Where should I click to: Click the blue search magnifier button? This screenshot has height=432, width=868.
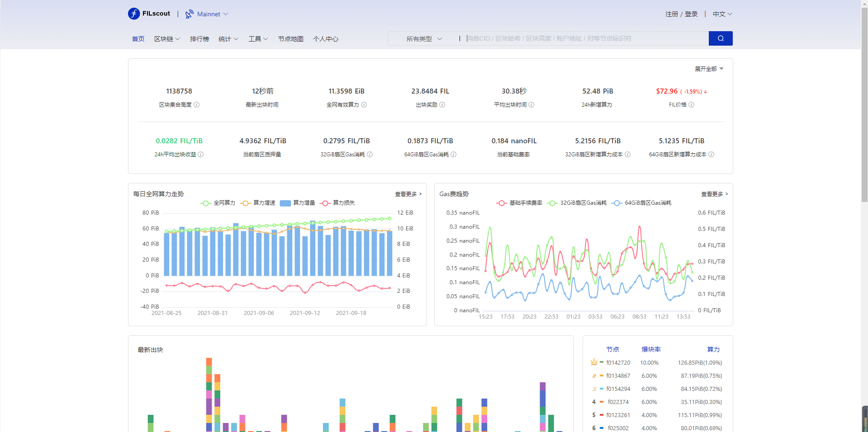point(721,38)
